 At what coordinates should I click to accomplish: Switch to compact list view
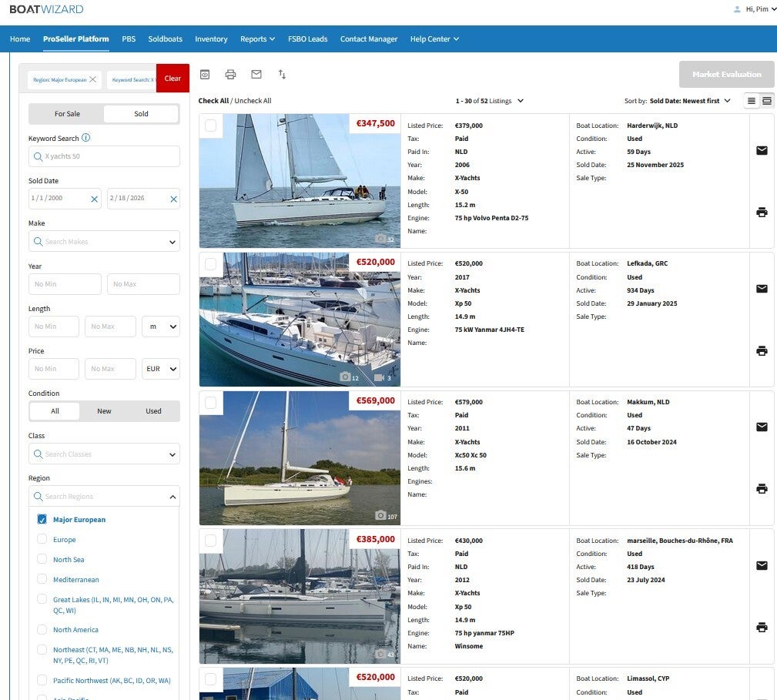[752, 101]
